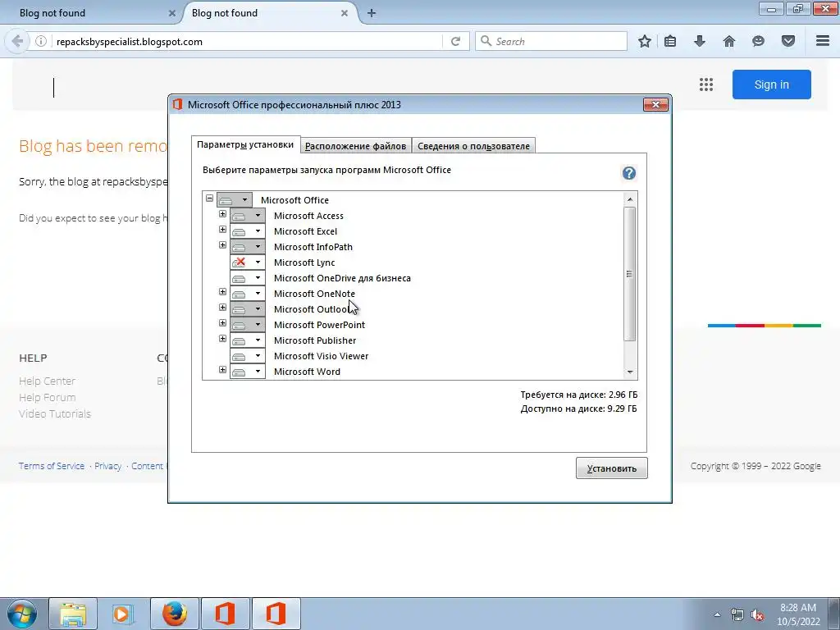The image size is (840, 630).
Task: Switch to Сведения о пользователе tab
Action: pyautogui.click(x=473, y=146)
